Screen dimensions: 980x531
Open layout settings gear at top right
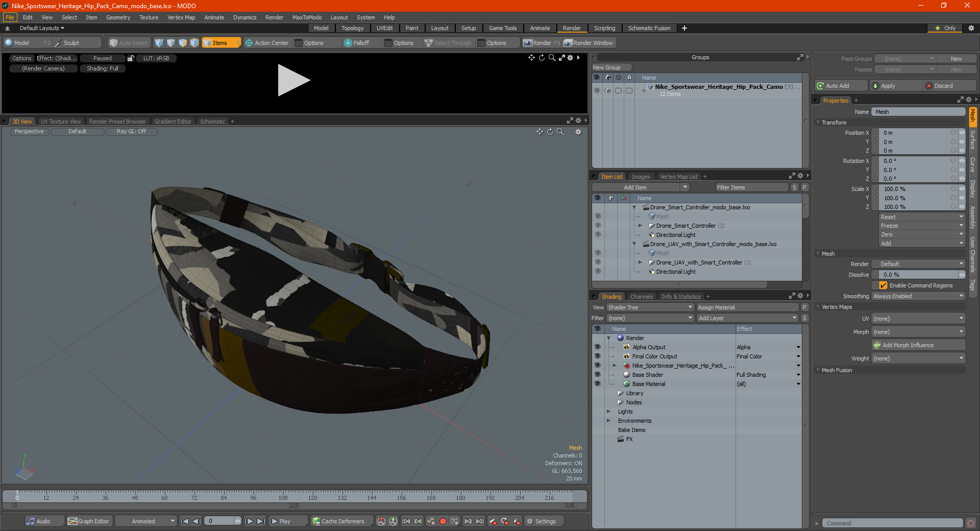[971, 28]
